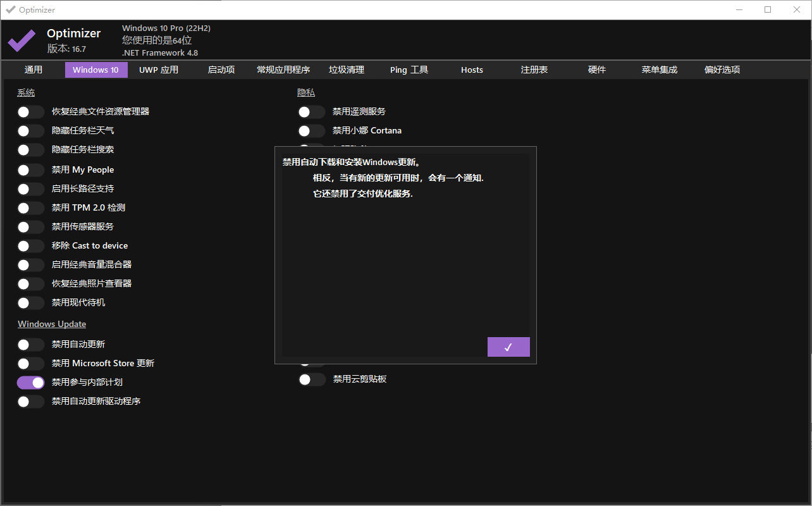
Task: Switch to the 通用 tab
Action: pos(34,70)
